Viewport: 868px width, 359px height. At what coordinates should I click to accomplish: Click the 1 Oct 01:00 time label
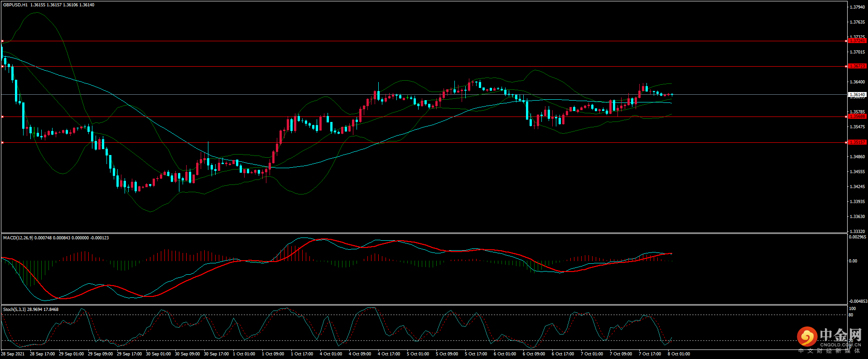[x=244, y=354]
